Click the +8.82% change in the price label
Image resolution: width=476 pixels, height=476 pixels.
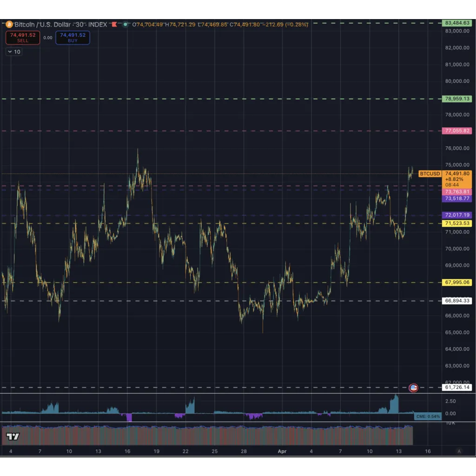[x=454, y=179]
